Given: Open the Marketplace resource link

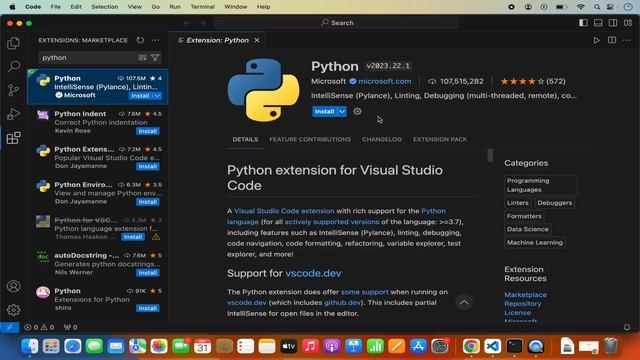Looking at the screenshot, I should click(x=525, y=295).
